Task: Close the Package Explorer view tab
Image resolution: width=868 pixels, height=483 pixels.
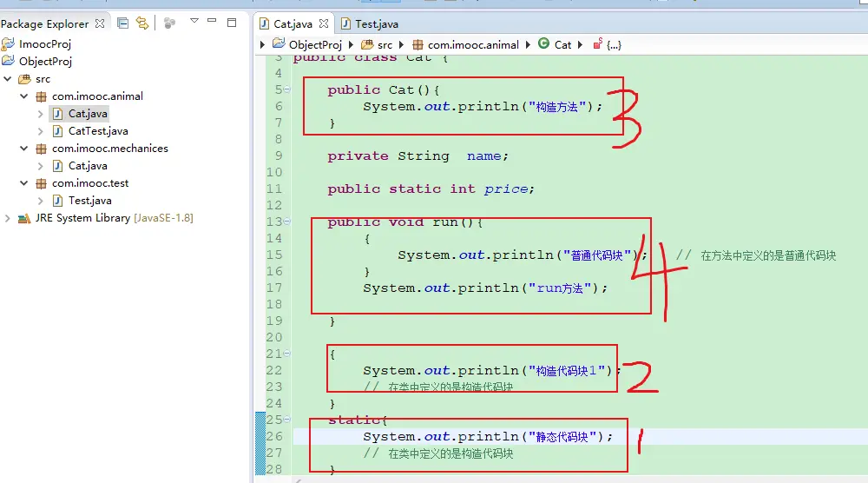Action: click(100, 23)
